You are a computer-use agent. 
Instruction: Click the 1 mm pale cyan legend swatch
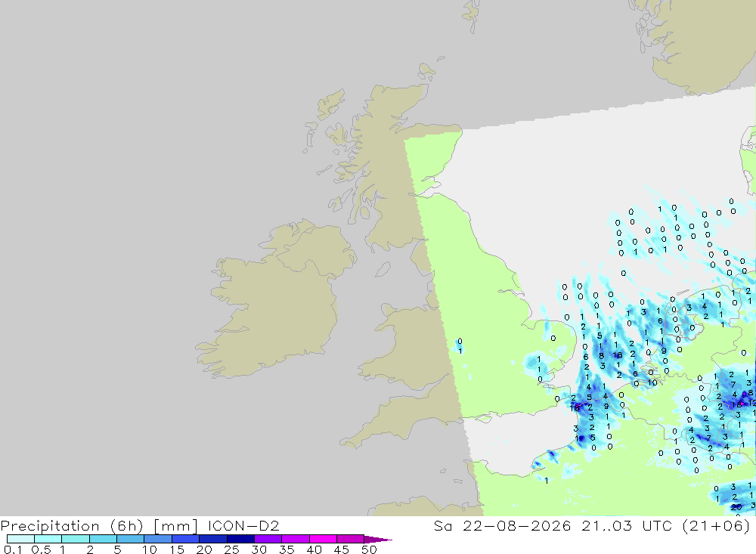point(76,539)
